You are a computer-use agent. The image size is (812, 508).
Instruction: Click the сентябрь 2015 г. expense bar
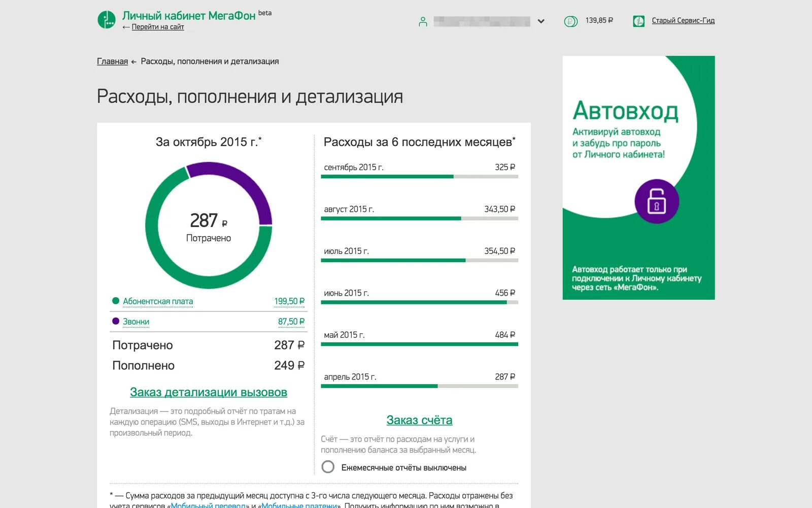[419, 176]
